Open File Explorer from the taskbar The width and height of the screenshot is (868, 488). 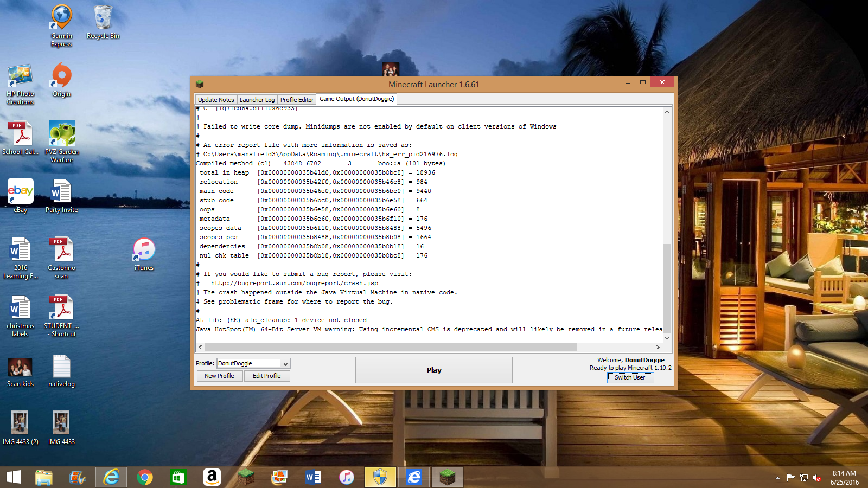click(x=44, y=477)
